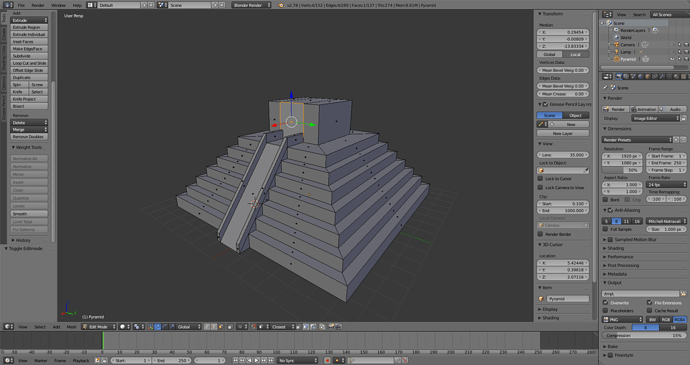This screenshot has width=690, height=365.
Task: Select the Pyramid object icon in outliner
Action: [x=617, y=59]
